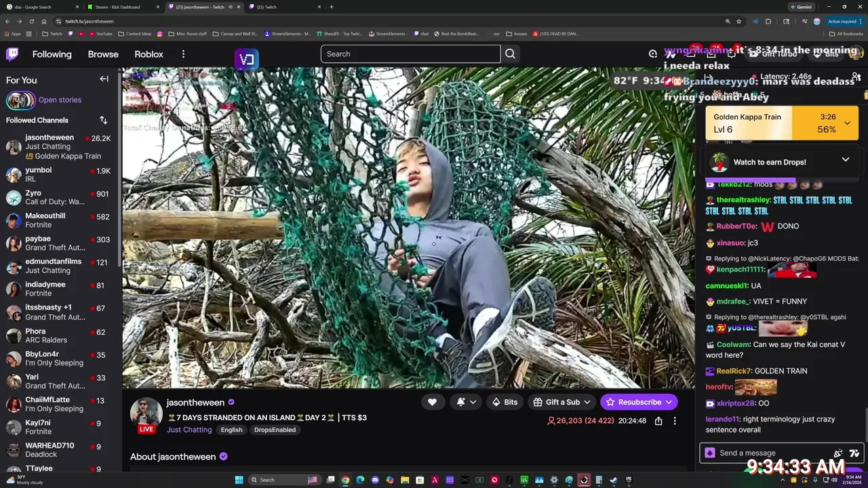
Task: Click the Gift Turbo button
Action: (x=772, y=54)
